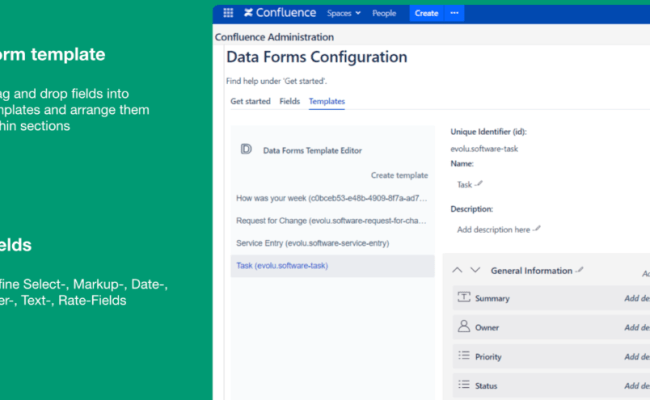Click the Summary text field icon

point(464,297)
